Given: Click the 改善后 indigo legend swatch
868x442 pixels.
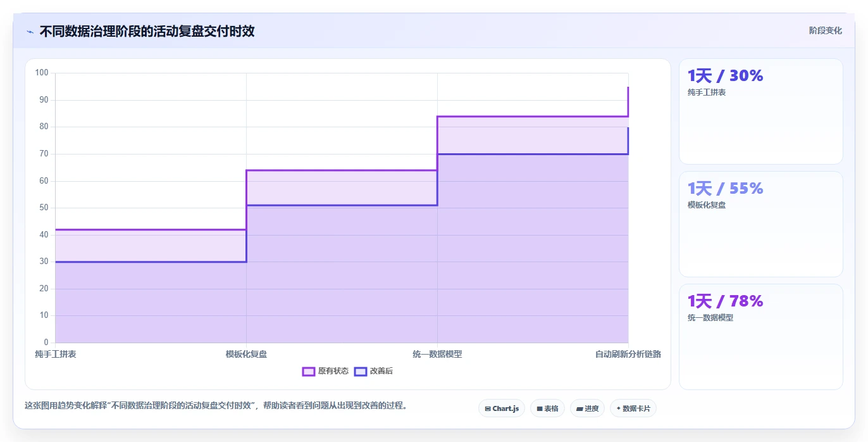Looking at the screenshot, I should pos(361,371).
